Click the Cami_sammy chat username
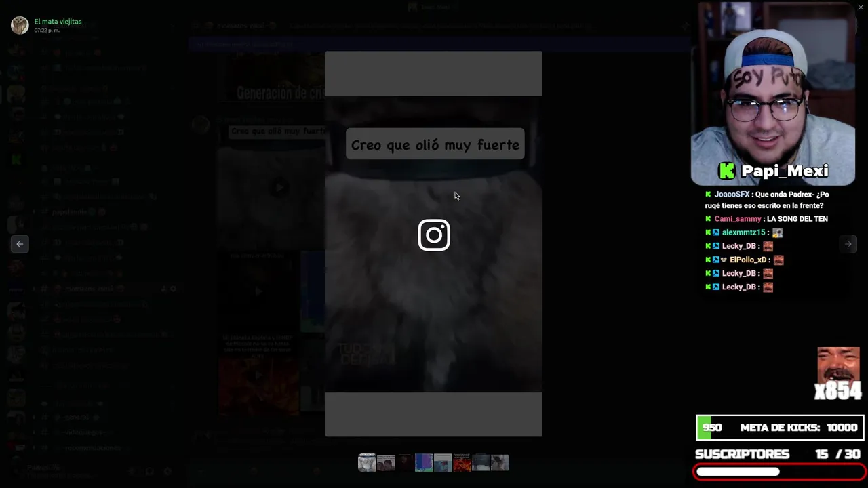This screenshot has height=488, width=868. coord(738,219)
